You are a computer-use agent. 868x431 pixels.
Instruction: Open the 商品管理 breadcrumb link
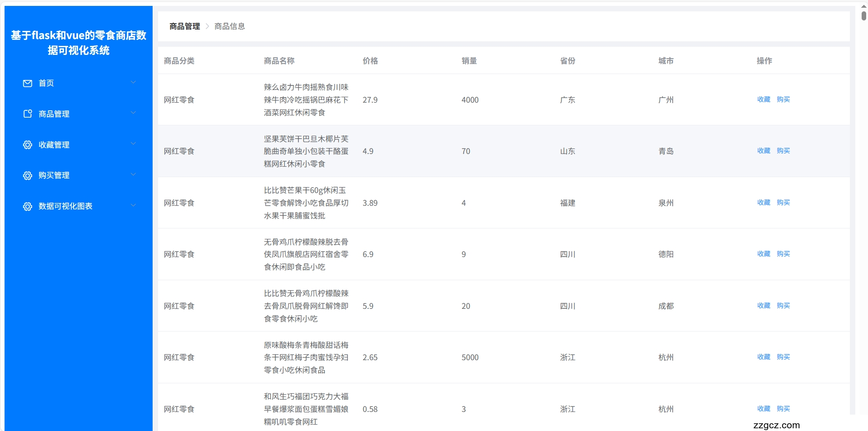click(184, 26)
